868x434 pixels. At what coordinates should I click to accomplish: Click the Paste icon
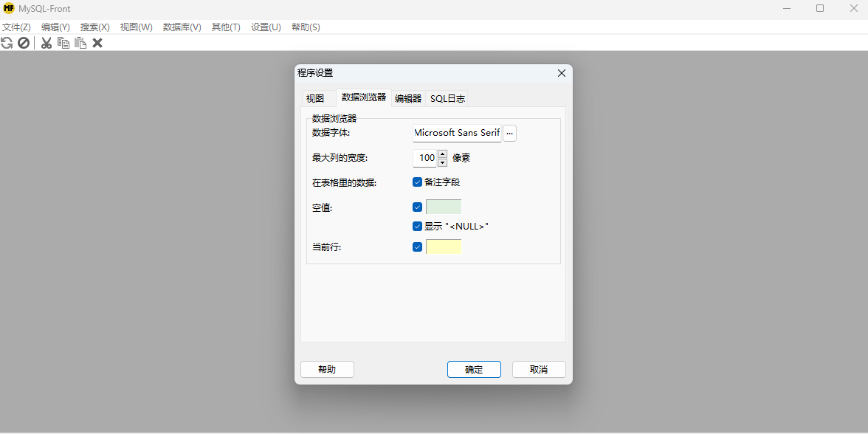pyautogui.click(x=80, y=42)
